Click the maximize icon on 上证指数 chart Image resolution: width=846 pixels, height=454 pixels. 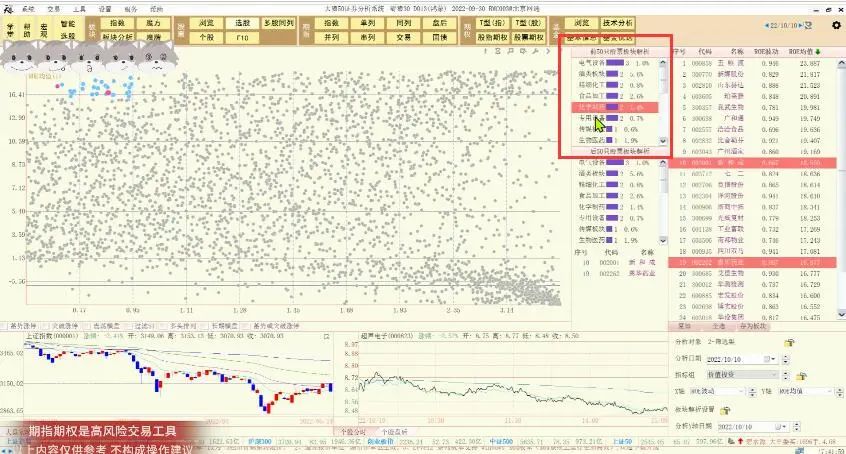(326, 336)
